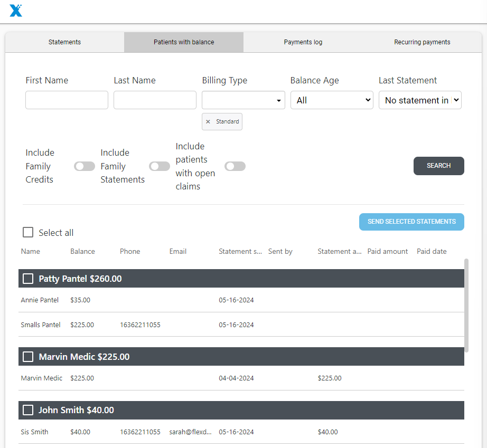Open the Balance Age dropdown
Image resolution: width=487 pixels, height=448 pixels.
pos(332,100)
